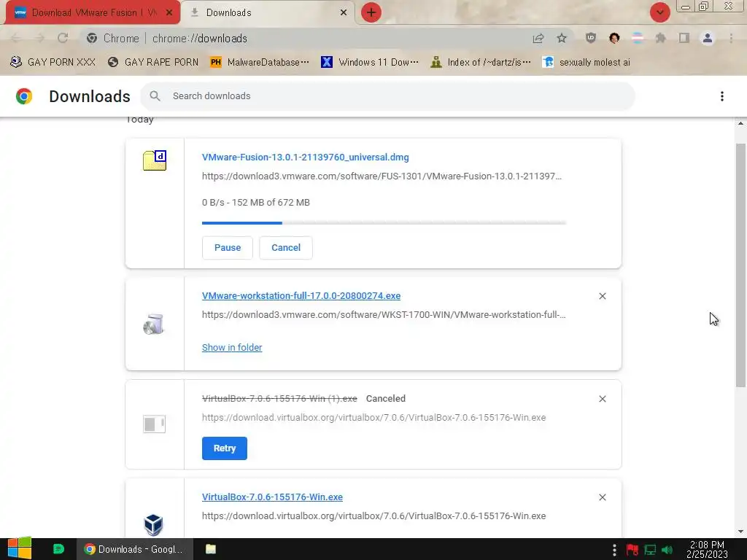This screenshot has height=560, width=747.
Task: Click the VirtualBox cube icon
Action: 153,525
